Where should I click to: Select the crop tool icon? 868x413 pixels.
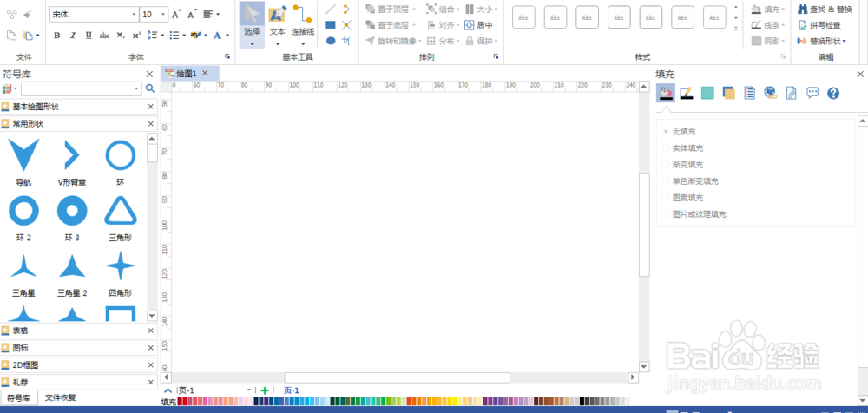346,41
